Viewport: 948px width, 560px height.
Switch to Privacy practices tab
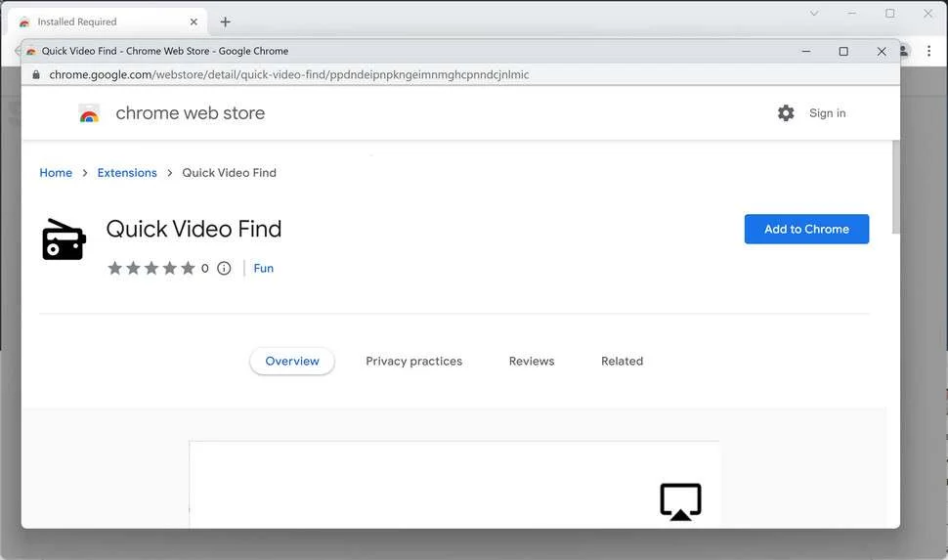[x=414, y=361]
